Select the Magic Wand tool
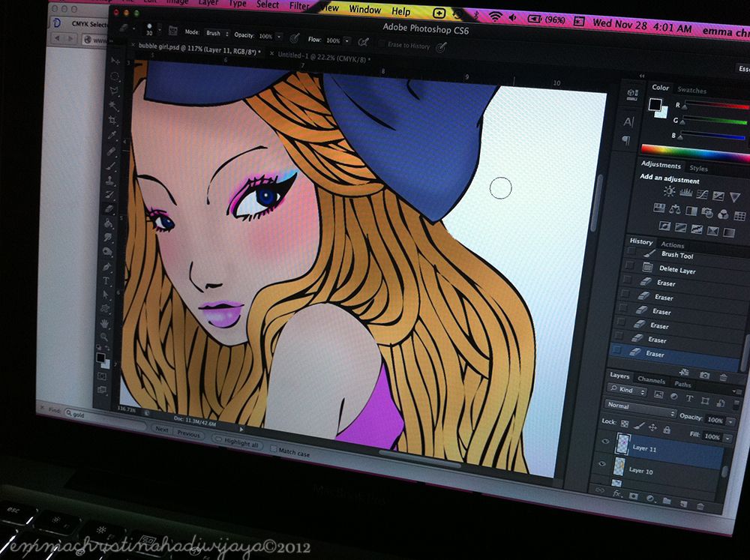Viewport: 750px width, 560px height. (x=113, y=105)
